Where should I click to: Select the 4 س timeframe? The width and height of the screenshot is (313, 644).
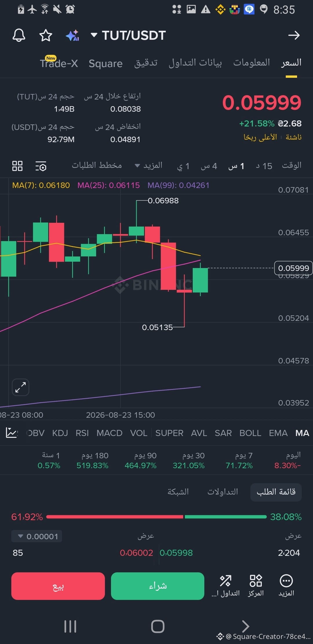coord(209,166)
